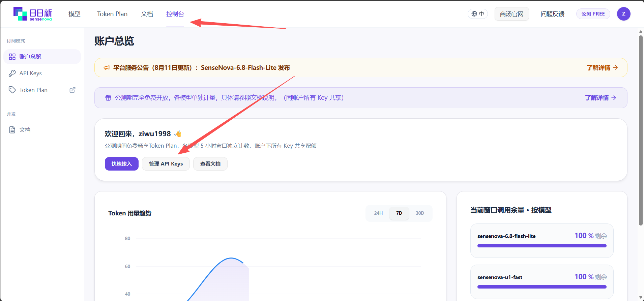Viewport: 644px width, 301px height.
Task: Switch chart range to 7D
Action: tap(399, 213)
